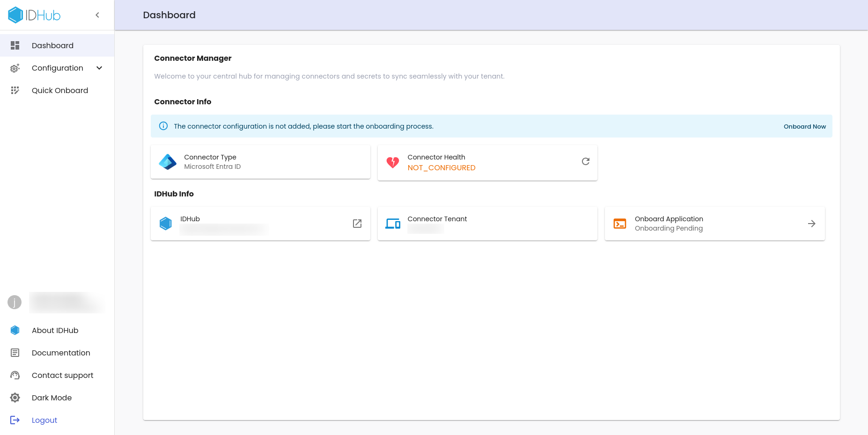Viewport: 868px width, 435px height.
Task: Open the Dashboard menu item
Action: (52, 45)
